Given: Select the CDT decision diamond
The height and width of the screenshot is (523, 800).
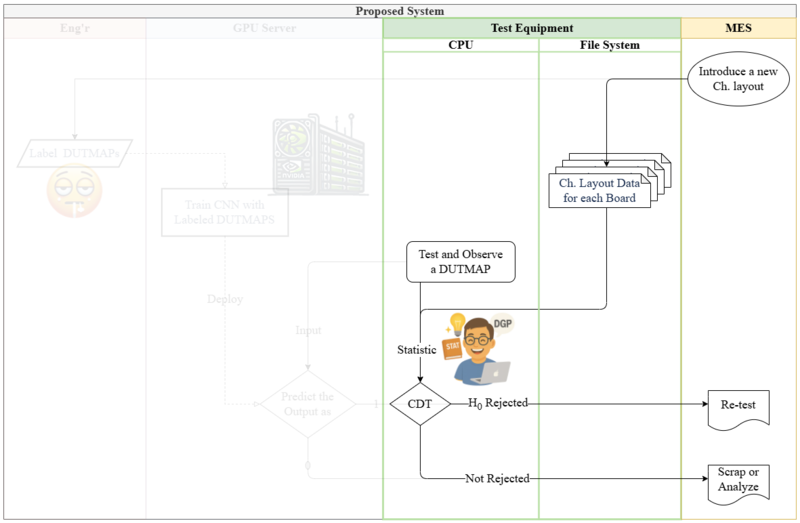Looking at the screenshot, I should [x=419, y=404].
